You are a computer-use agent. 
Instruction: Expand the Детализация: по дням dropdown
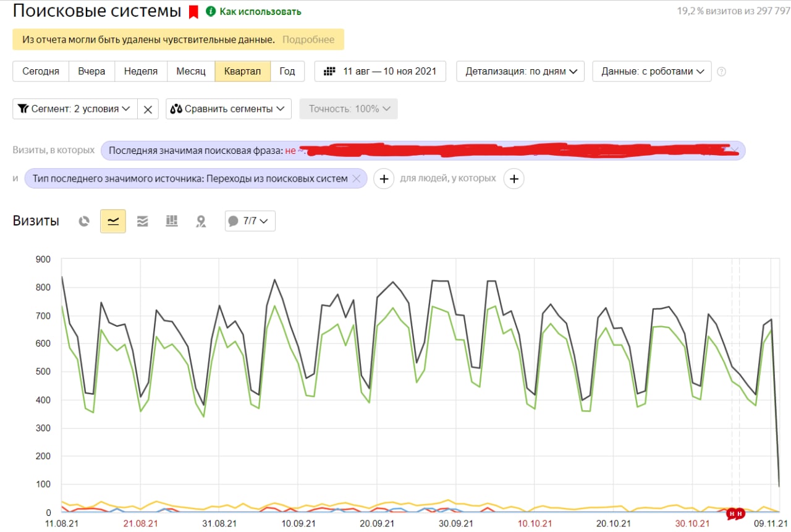521,71
